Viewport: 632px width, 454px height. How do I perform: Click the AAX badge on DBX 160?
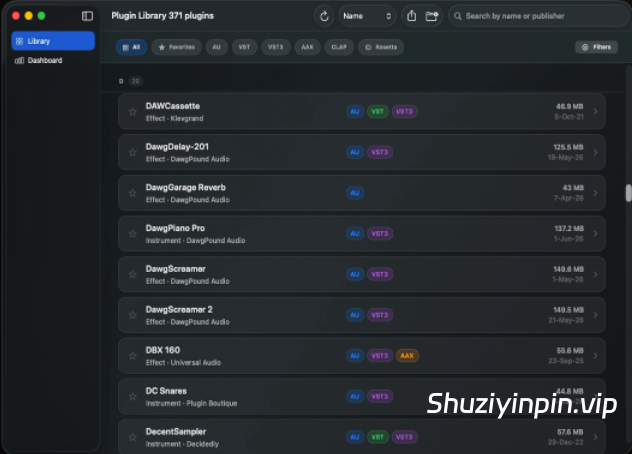click(x=407, y=356)
